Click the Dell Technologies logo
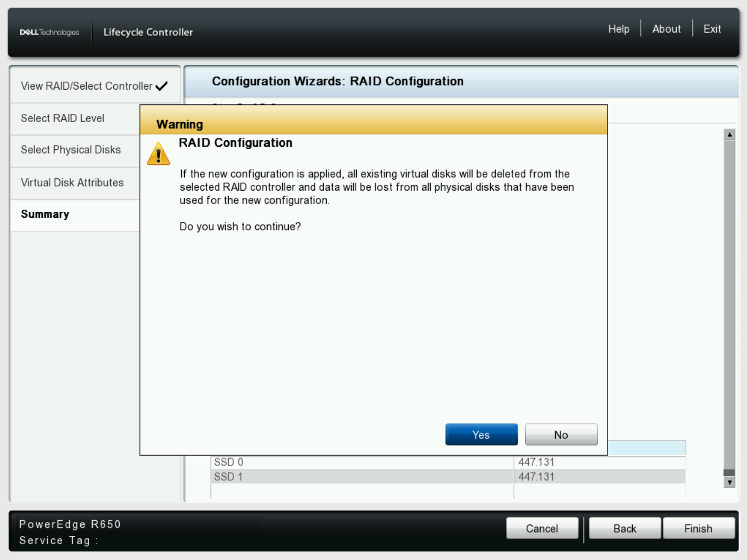The height and width of the screenshot is (560, 747). pos(49,31)
